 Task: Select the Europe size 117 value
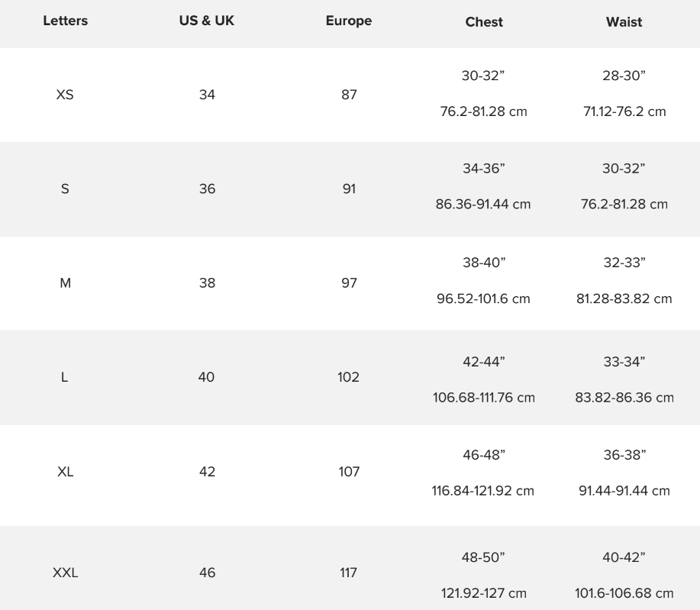(x=348, y=573)
